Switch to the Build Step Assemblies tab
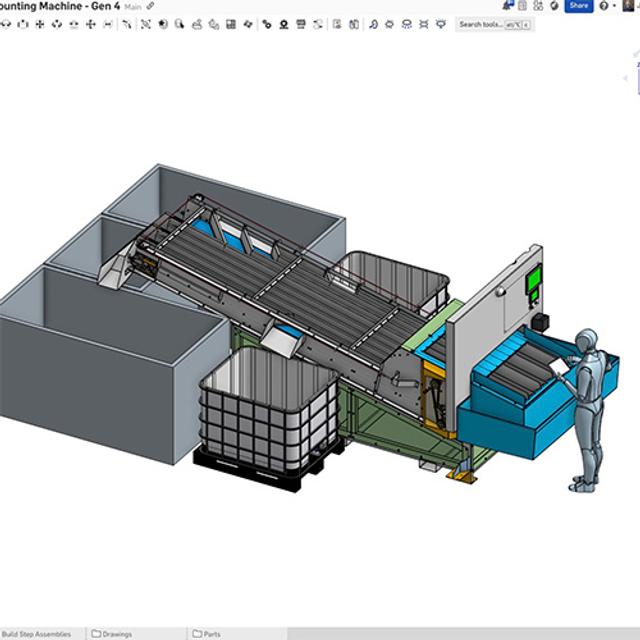 coord(37,634)
